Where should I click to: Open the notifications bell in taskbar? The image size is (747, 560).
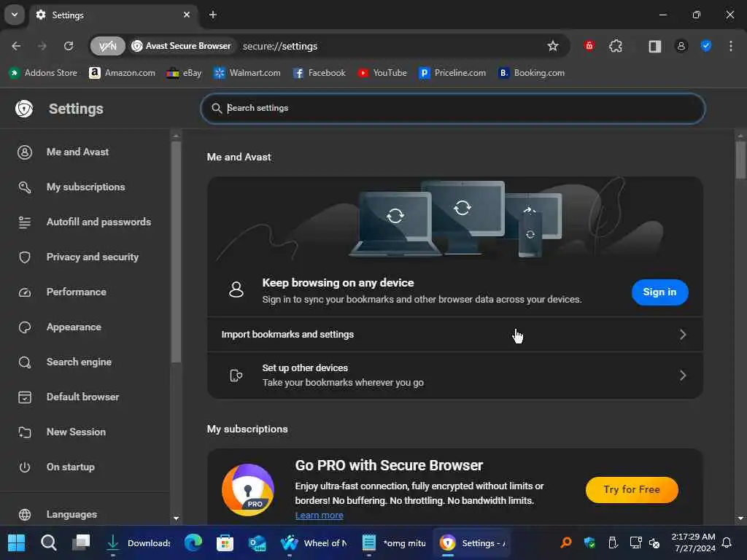pos(727,542)
